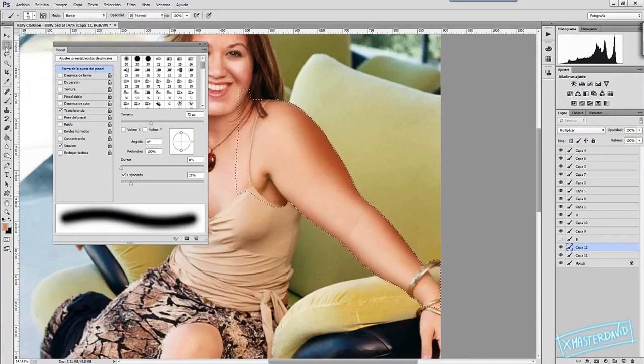Select the Lasso tool
The height and width of the screenshot is (364, 644).
[x=7, y=54]
